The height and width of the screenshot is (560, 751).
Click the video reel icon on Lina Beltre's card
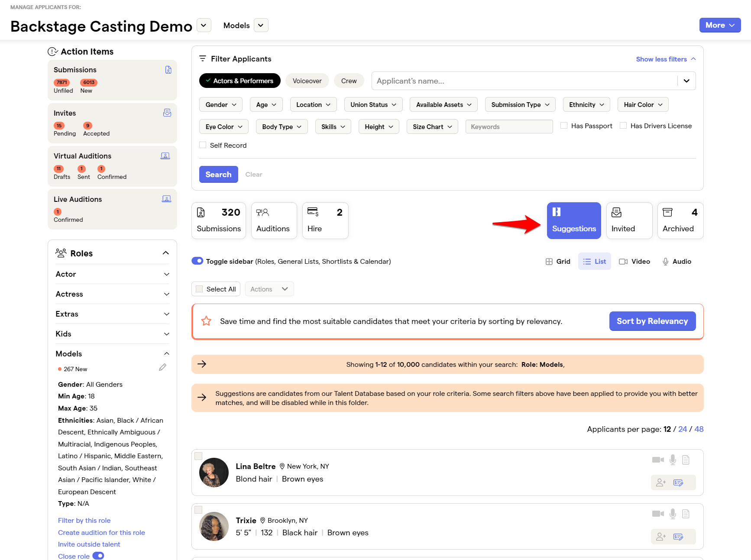[658, 460]
